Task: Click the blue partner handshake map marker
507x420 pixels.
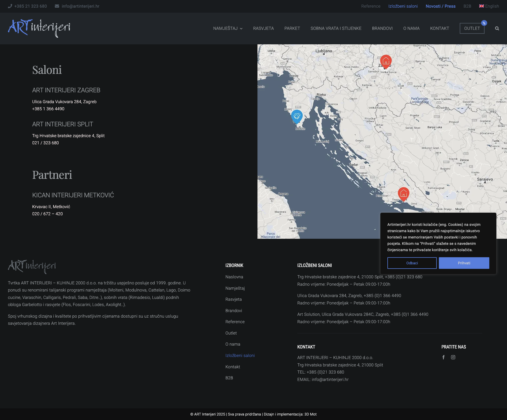Action: tap(297, 116)
